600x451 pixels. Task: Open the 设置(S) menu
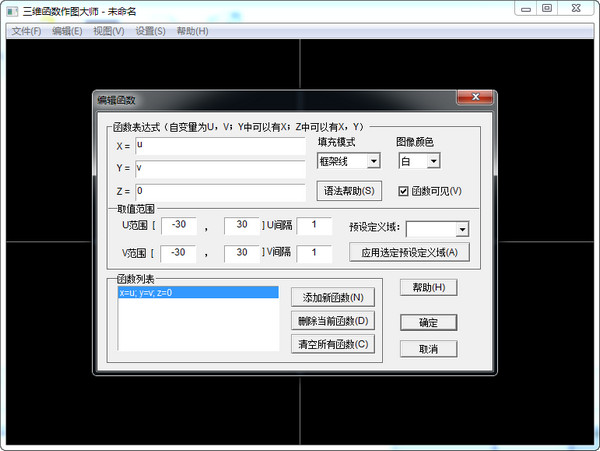click(151, 31)
